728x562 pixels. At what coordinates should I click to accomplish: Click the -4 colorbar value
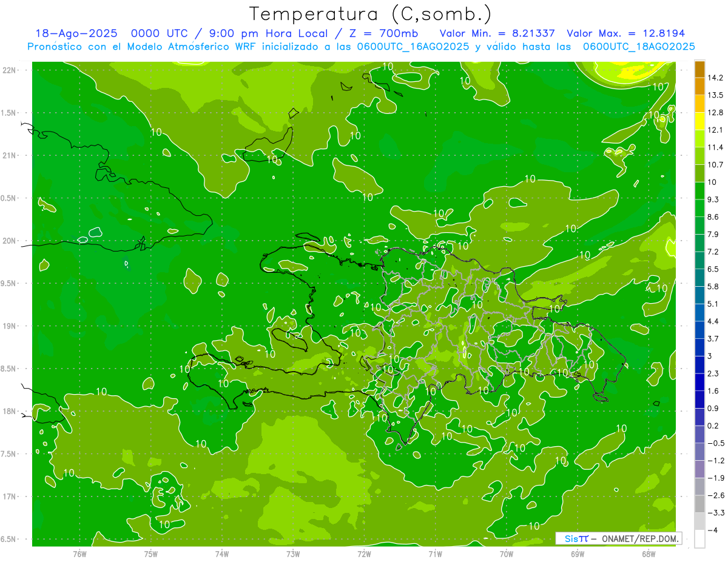(x=712, y=530)
